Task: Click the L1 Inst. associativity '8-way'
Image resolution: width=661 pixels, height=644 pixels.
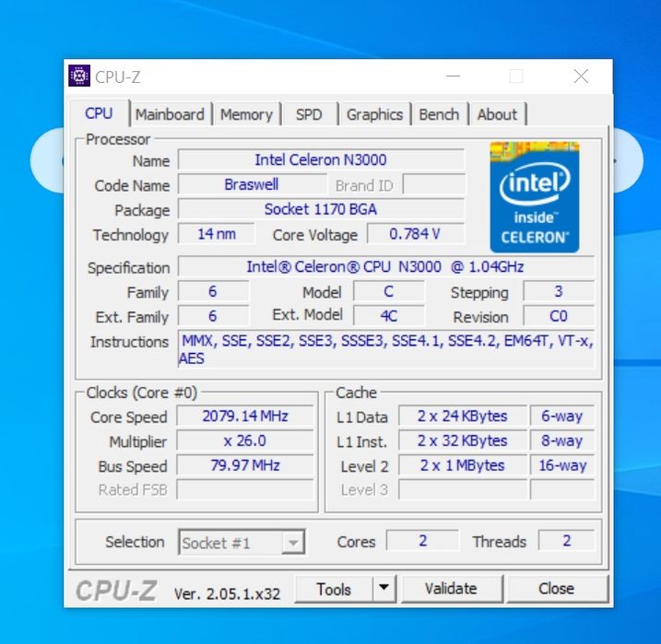Action: [x=562, y=441]
